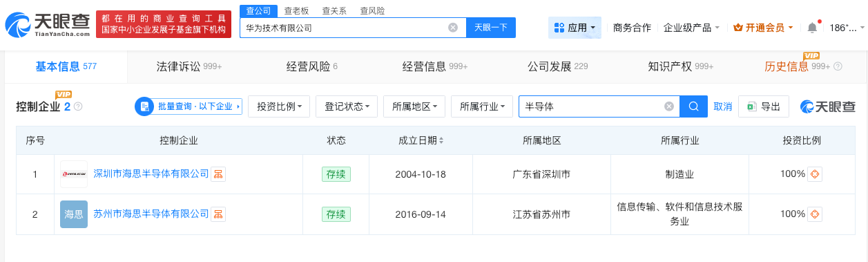Run the blue magnifier search for 半导体
The height and width of the screenshot is (262, 868).
click(x=694, y=106)
